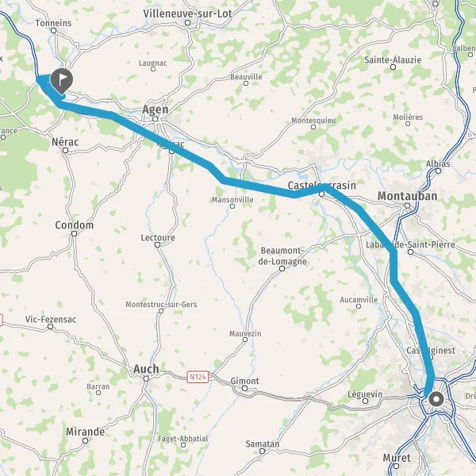This screenshot has width=476, height=476.
Task: Click the Muret town label
Action: click(397, 458)
